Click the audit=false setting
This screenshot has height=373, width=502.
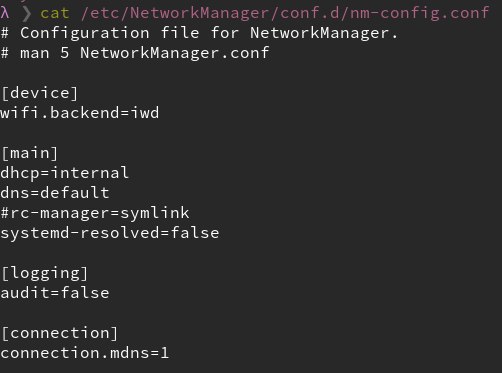tap(55, 293)
